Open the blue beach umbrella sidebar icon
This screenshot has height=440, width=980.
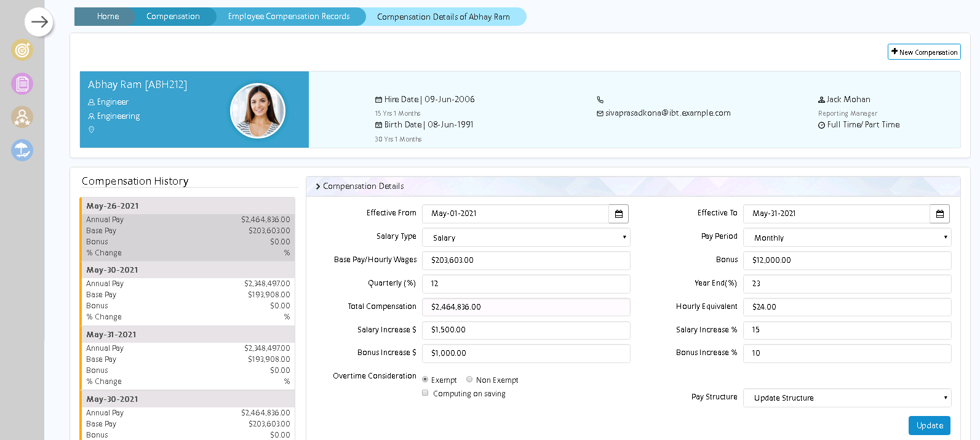click(22, 150)
